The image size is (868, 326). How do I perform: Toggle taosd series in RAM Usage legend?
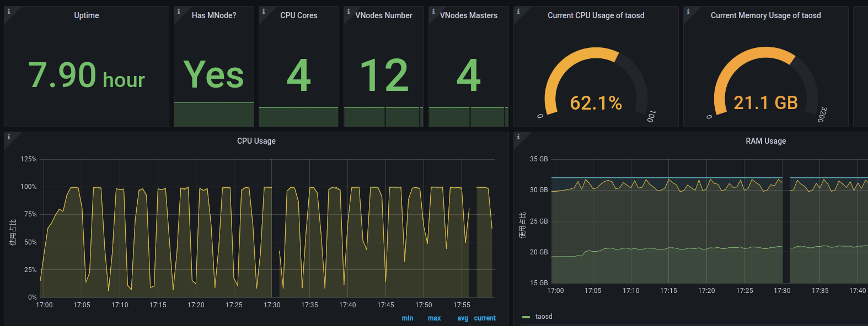tap(544, 317)
